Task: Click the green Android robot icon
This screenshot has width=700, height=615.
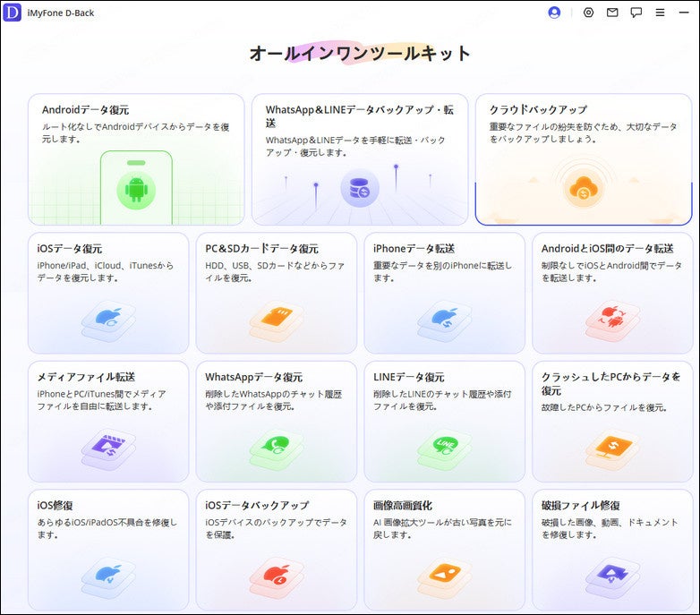Action: click(136, 190)
